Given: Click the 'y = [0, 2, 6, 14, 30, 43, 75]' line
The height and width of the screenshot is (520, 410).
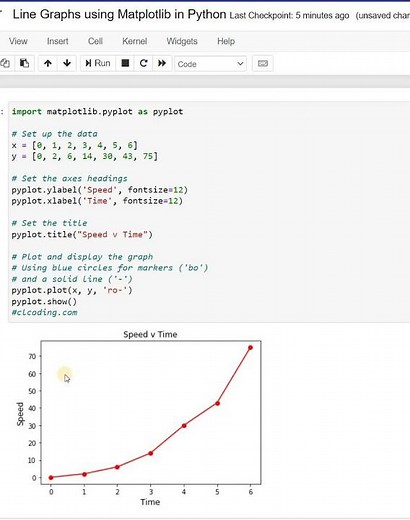Looking at the screenshot, I should tap(85, 156).
